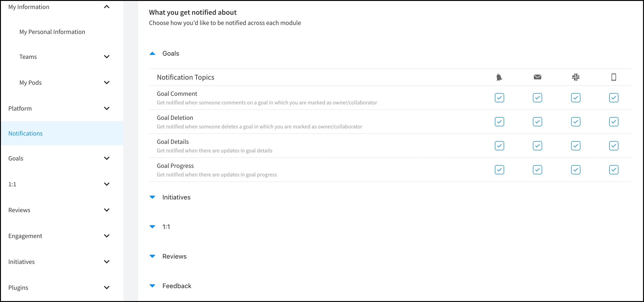The image size is (644, 302).
Task: Disable Goal Deletion Slack notification checkbox
Action: (x=576, y=122)
